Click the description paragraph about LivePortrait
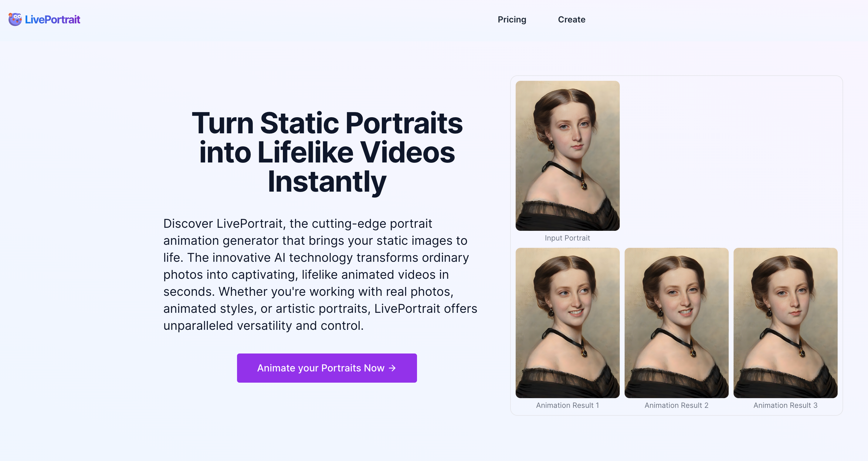 pyautogui.click(x=320, y=275)
